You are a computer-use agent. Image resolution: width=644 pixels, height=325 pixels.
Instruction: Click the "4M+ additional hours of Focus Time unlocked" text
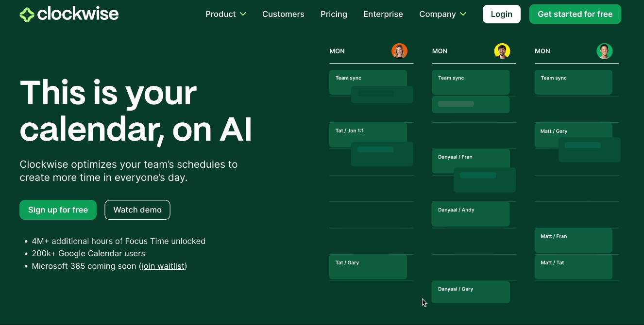click(x=119, y=241)
